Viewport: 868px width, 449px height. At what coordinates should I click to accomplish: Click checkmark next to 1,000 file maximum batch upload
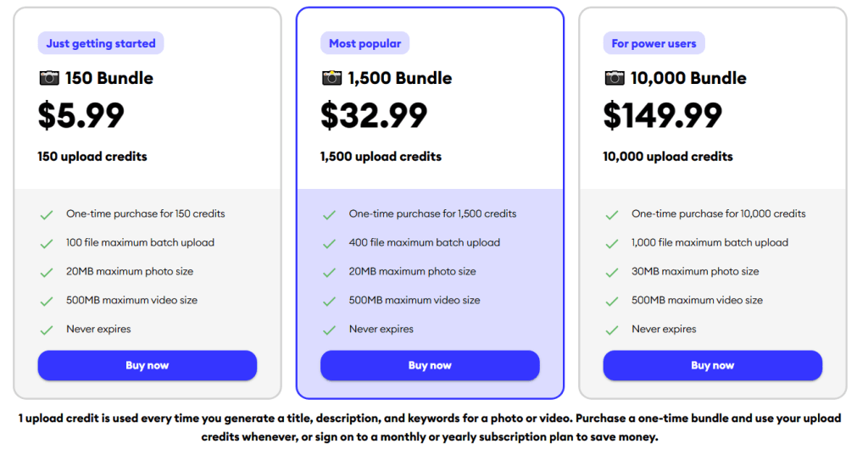click(612, 244)
